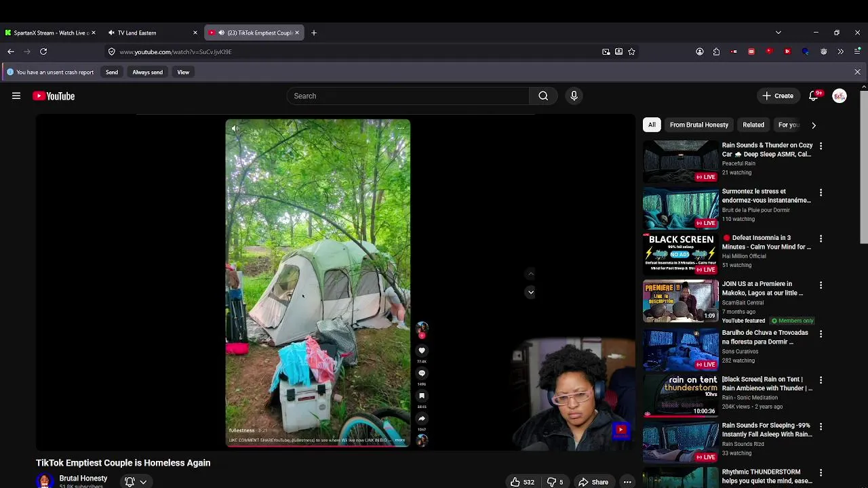View site information icon in address bar
The height and width of the screenshot is (488, 868).
(112, 52)
